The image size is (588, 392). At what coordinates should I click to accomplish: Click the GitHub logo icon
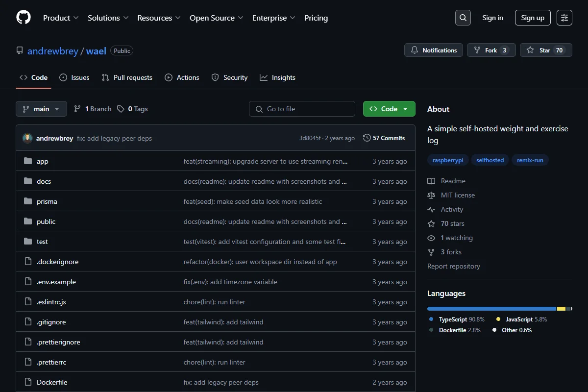[24, 18]
